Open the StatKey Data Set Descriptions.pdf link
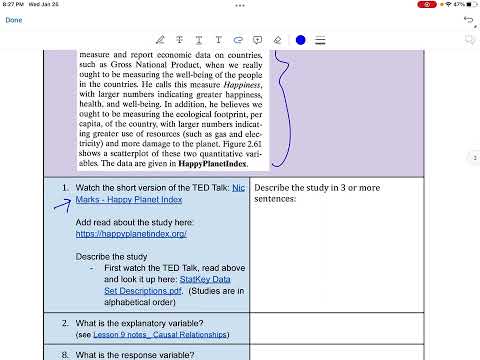 (167, 285)
